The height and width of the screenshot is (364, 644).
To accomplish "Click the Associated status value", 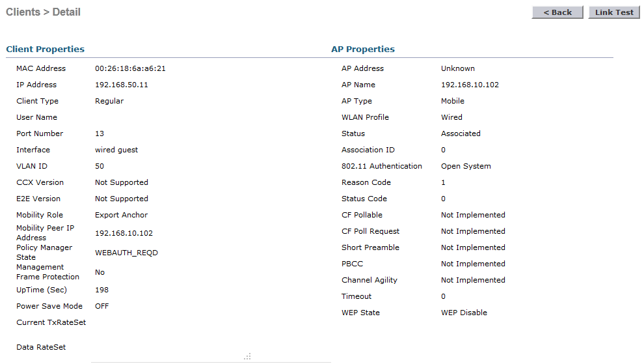I will (461, 133).
